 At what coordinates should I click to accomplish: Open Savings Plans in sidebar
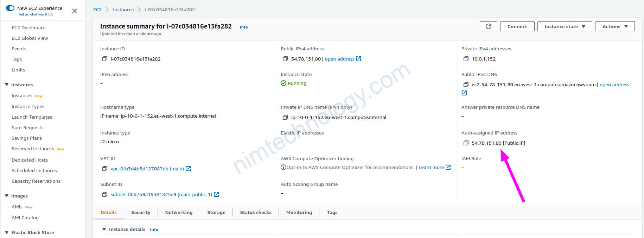pos(27,138)
